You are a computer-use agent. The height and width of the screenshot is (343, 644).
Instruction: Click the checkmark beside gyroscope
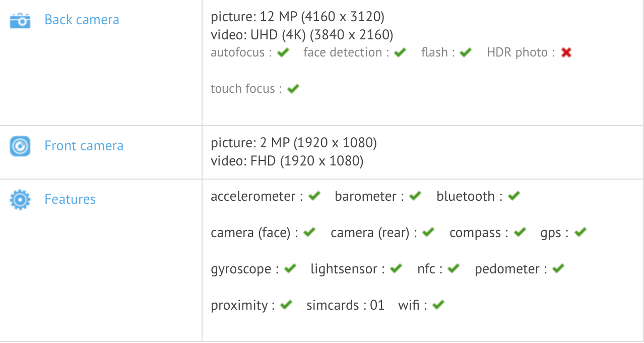(x=290, y=269)
